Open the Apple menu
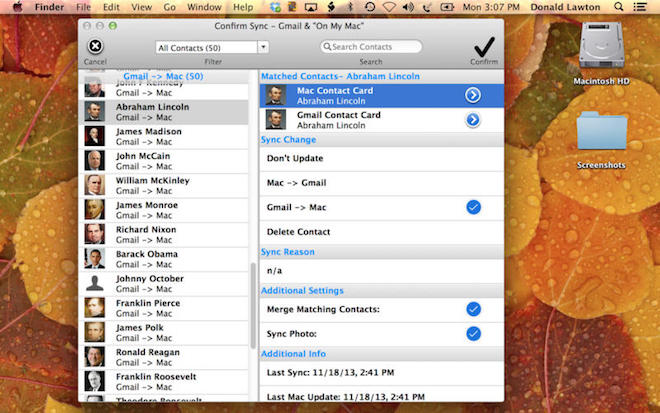 click(17, 7)
